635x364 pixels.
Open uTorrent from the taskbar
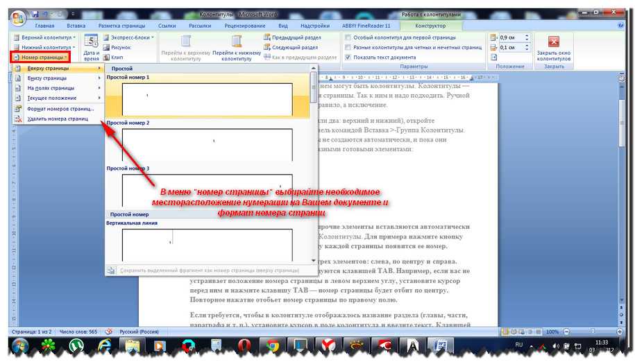coord(76,347)
